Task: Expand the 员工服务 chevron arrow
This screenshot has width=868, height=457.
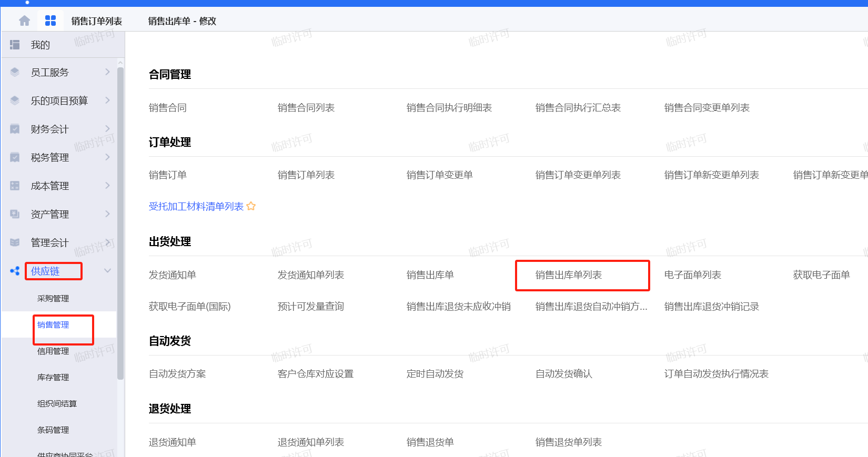Action: pyautogui.click(x=107, y=72)
